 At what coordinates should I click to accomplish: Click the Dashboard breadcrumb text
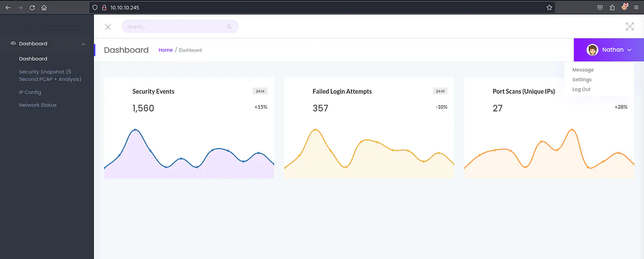point(191,50)
